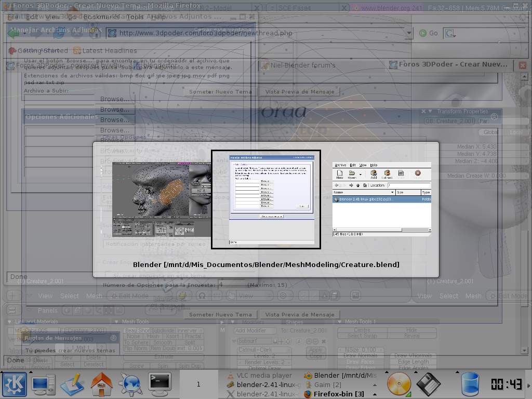Screen dimensions: 532x399
Task: Click the Firefox Go button
Action: (x=429, y=33)
